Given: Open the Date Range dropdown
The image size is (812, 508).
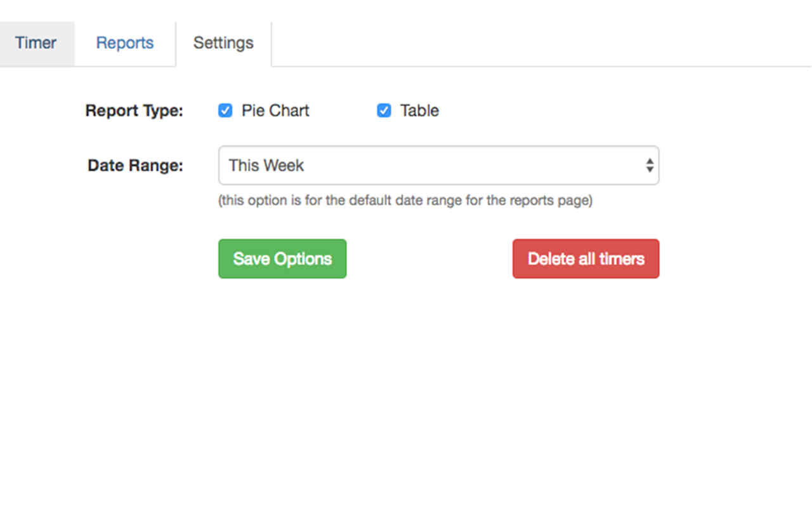Looking at the screenshot, I should (438, 166).
